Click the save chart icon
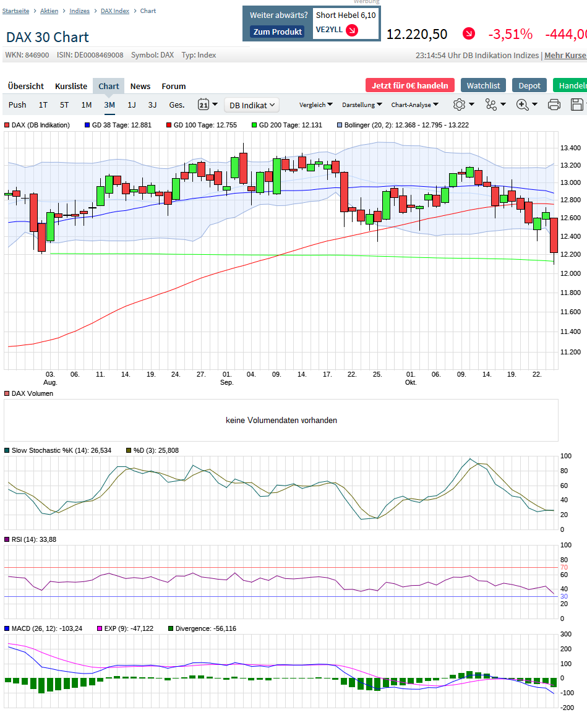Image resolution: width=587 pixels, height=728 pixels. coord(576,105)
